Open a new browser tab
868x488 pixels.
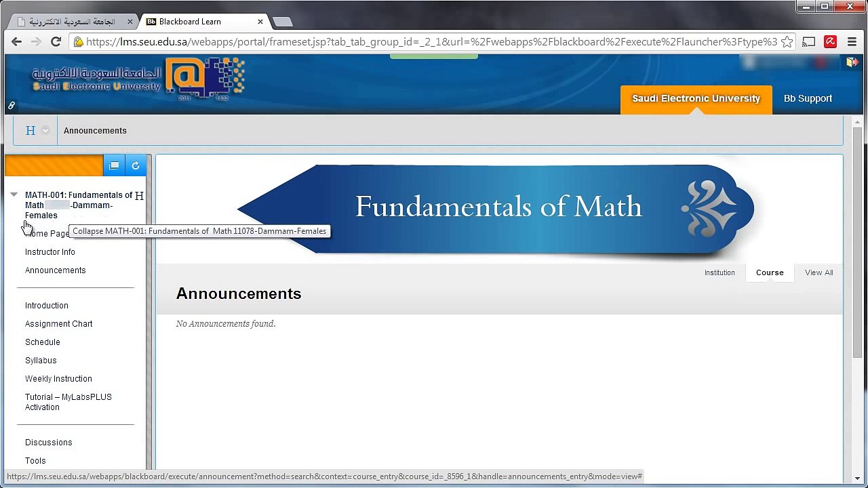click(282, 22)
